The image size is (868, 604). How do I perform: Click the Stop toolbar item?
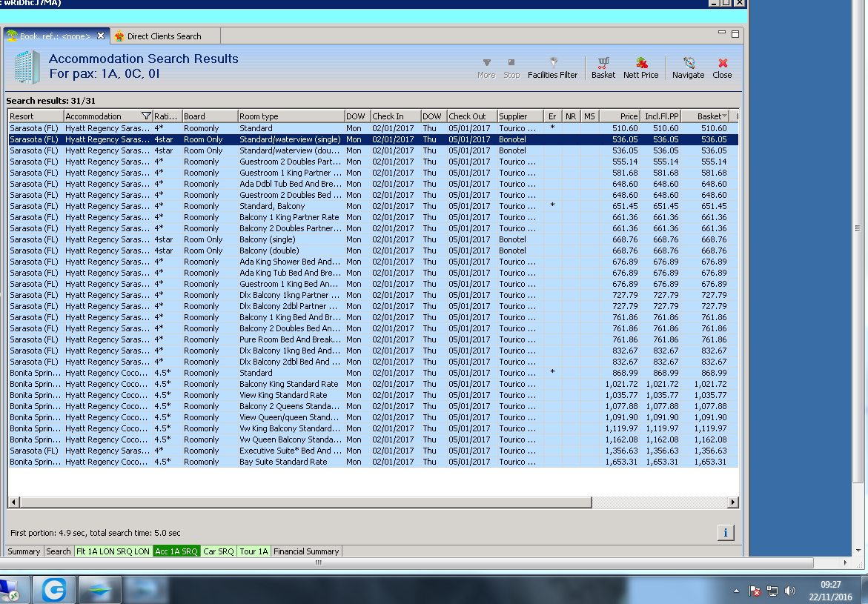pos(511,68)
